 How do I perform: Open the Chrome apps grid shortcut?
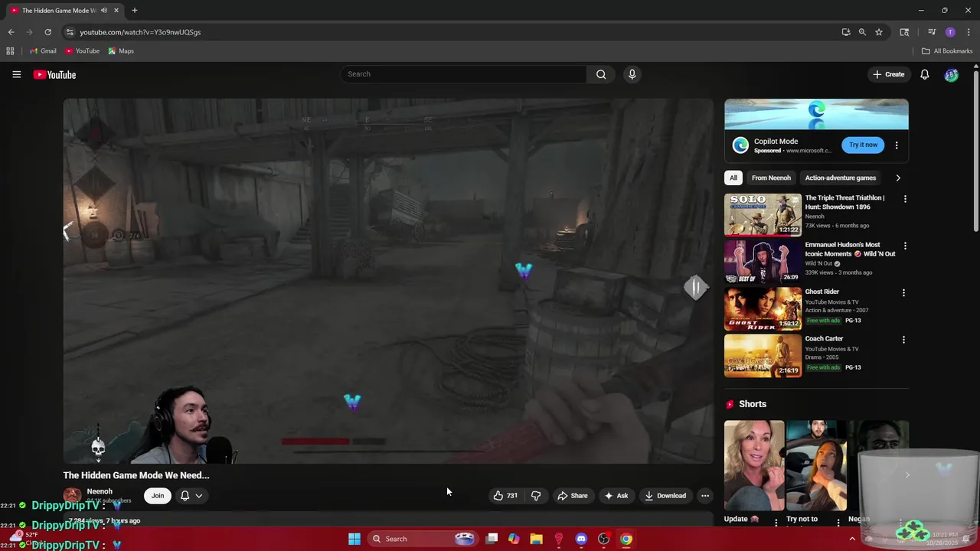point(10,51)
